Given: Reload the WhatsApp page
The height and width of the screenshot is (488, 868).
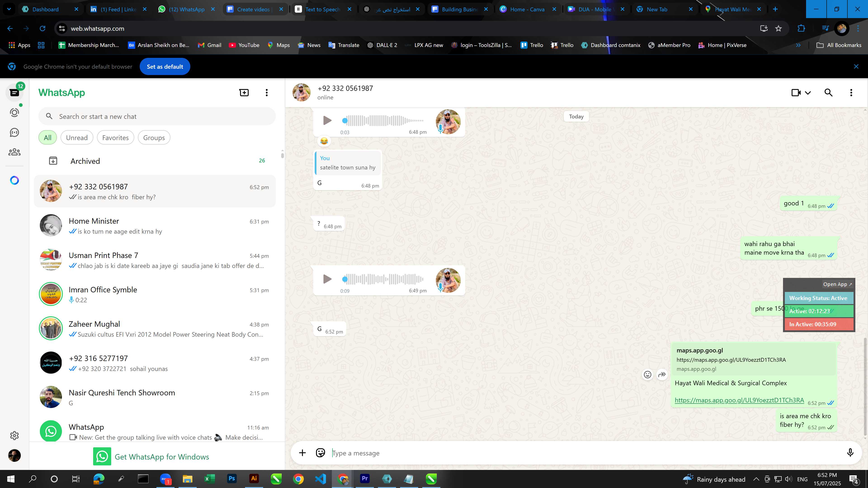Looking at the screenshot, I should point(42,29).
